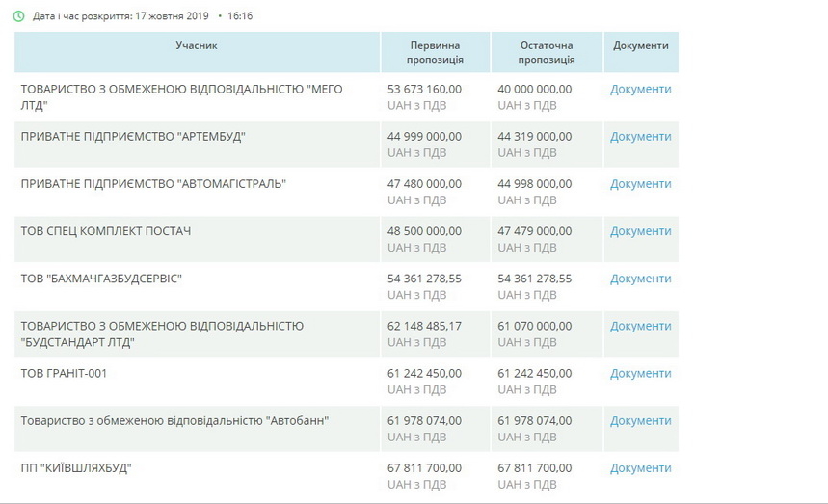This screenshot has height=504, width=828.
Task: Open Документи link for МЕГО ЛТД
Action: [x=640, y=89]
